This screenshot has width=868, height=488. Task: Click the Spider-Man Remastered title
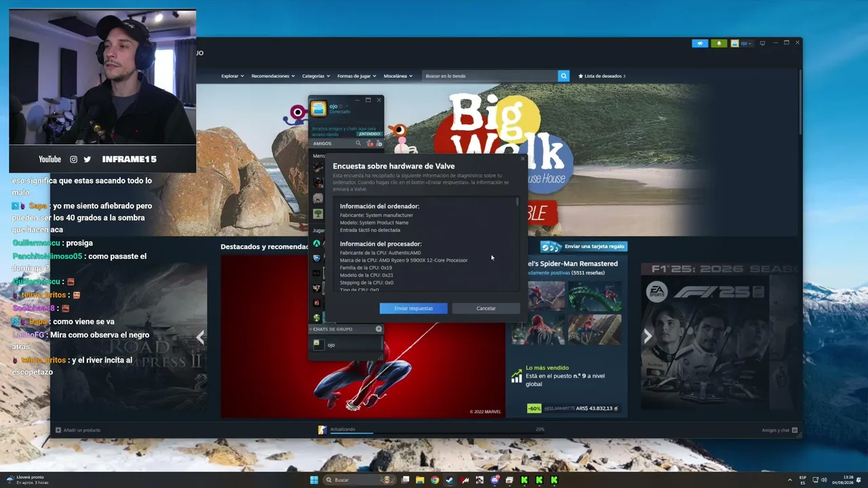572,264
